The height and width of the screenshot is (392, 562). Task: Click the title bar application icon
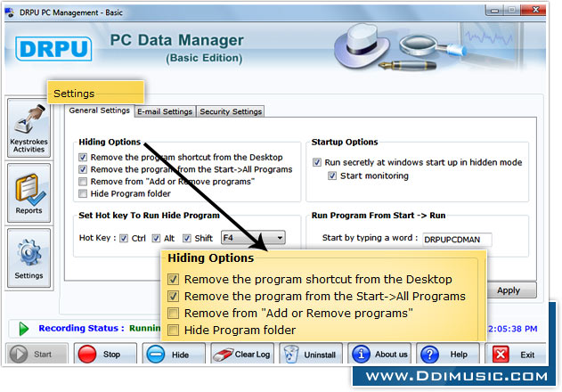[10, 12]
